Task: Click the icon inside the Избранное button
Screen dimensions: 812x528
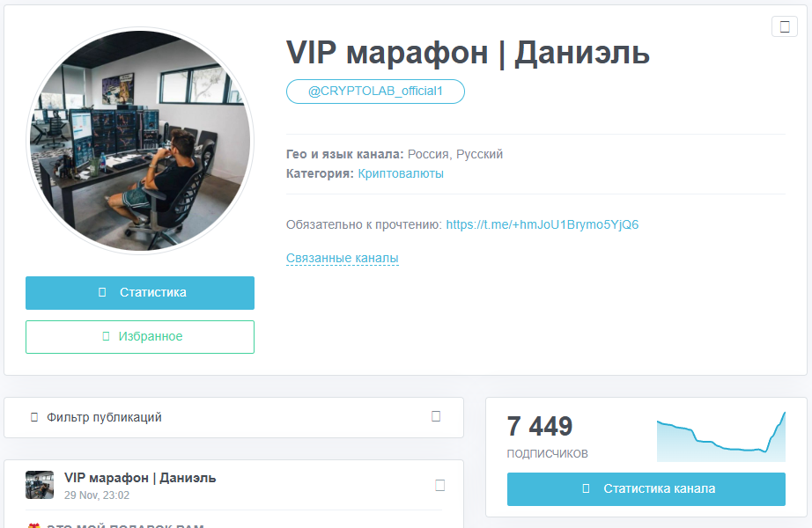Action: point(107,336)
